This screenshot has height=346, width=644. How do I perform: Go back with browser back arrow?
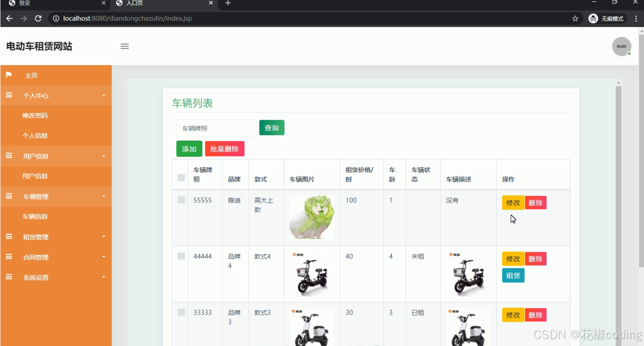[x=10, y=19]
